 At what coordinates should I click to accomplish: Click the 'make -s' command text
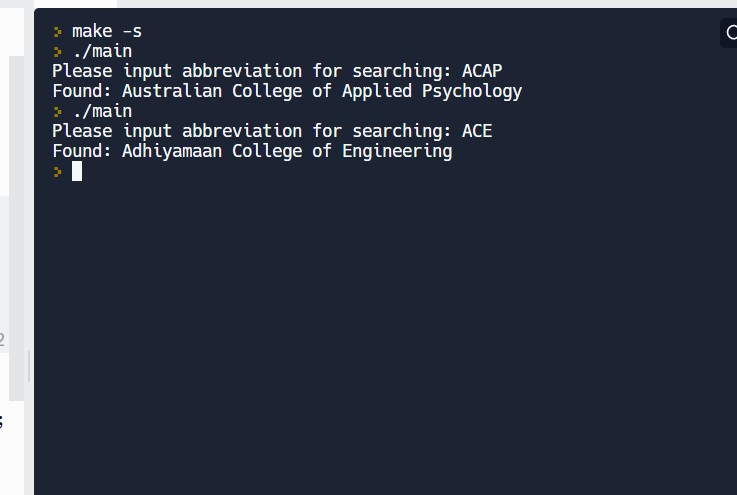pos(107,32)
